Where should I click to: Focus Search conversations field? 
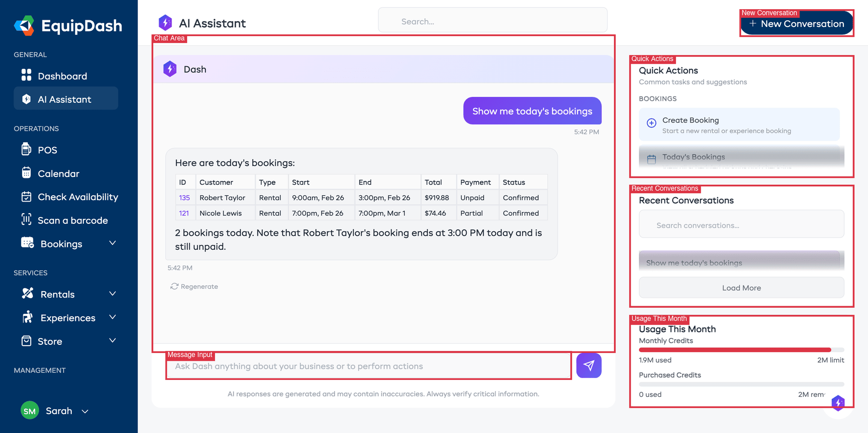point(741,225)
